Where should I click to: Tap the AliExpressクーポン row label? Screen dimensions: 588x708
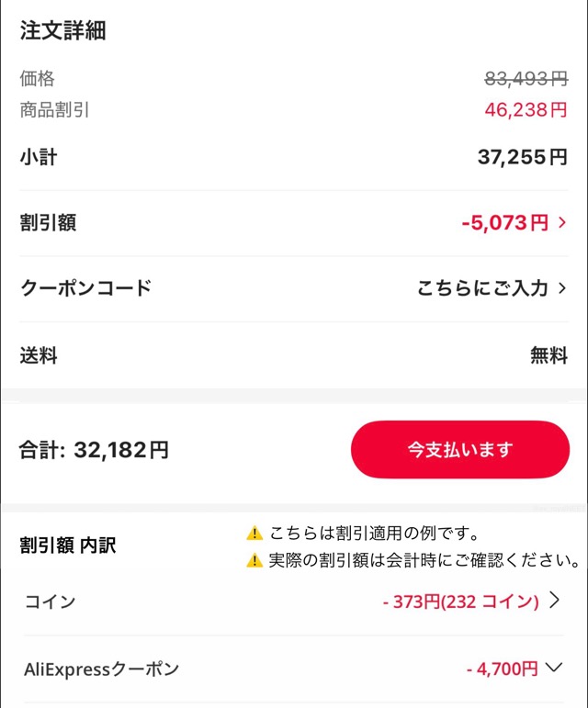[101, 669]
